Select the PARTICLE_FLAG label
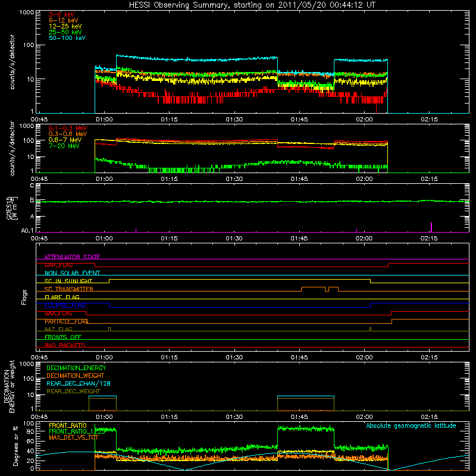 click(x=67, y=321)
